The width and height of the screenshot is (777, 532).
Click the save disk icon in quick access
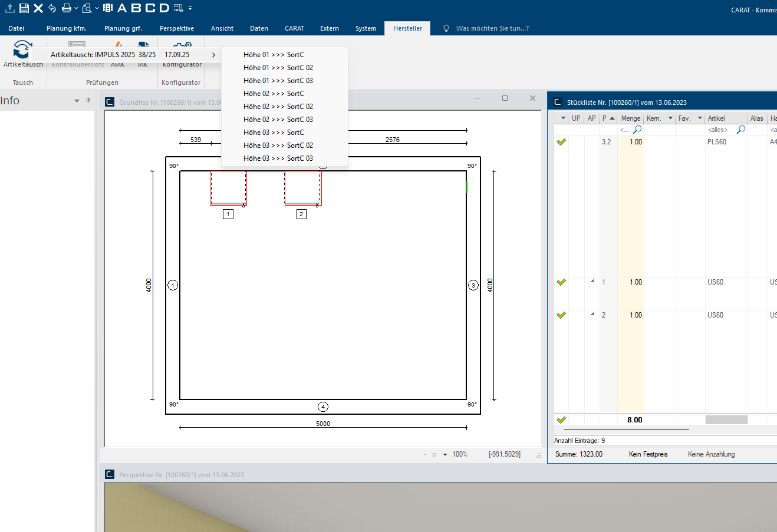[24, 8]
